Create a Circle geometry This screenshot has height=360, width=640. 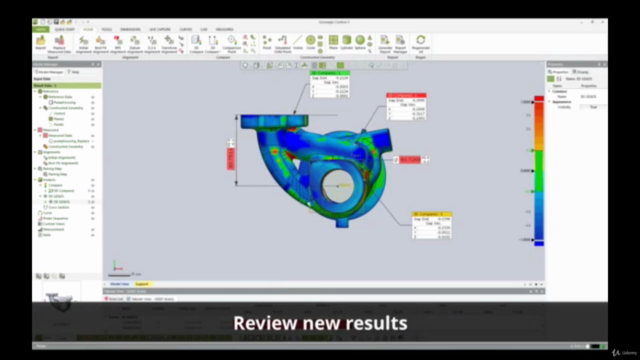(x=311, y=42)
